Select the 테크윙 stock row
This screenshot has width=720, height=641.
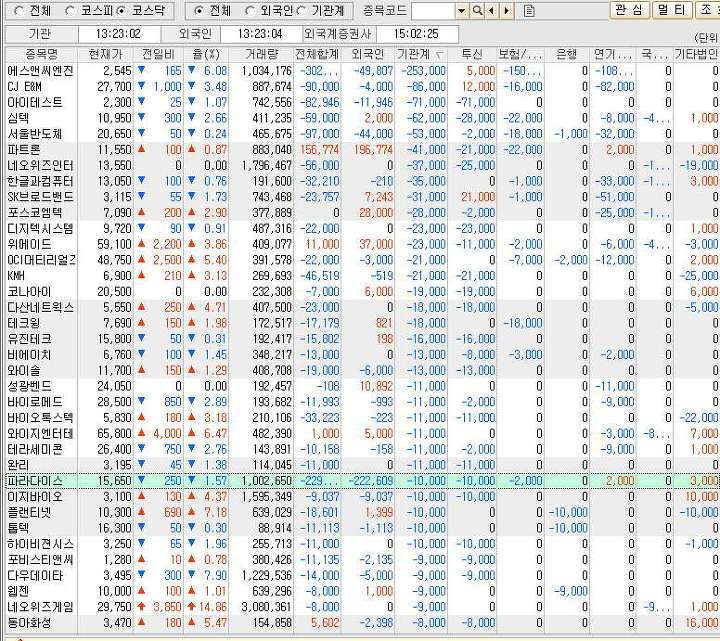click(x=362, y=323)
